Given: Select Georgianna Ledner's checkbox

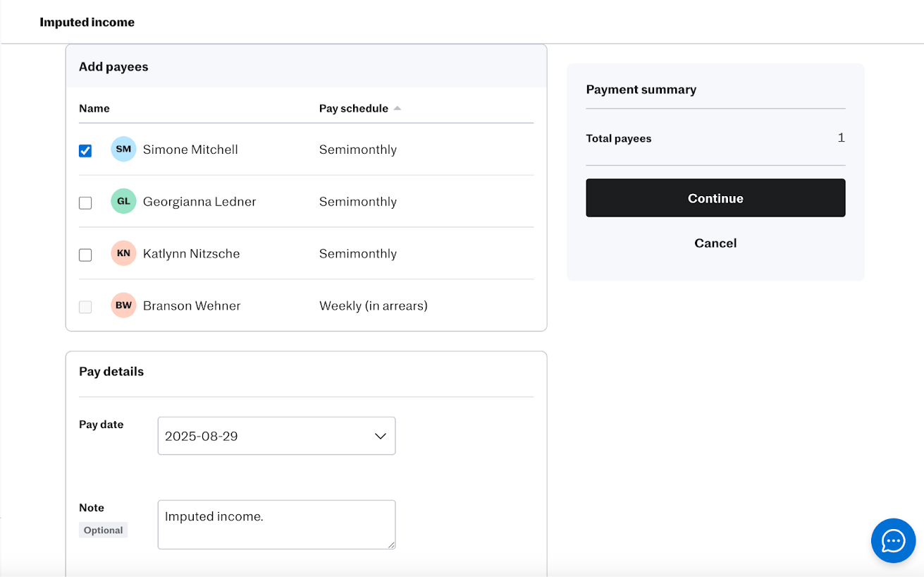Looking at the screenshot, I should pos(85,203).
